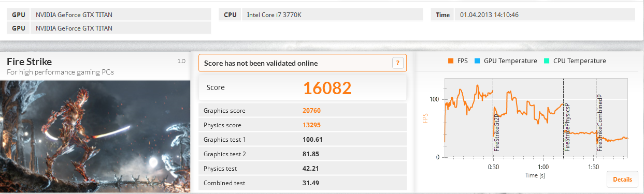
Task: Toggle the FPS legend series
Action: tap(457, 61)
